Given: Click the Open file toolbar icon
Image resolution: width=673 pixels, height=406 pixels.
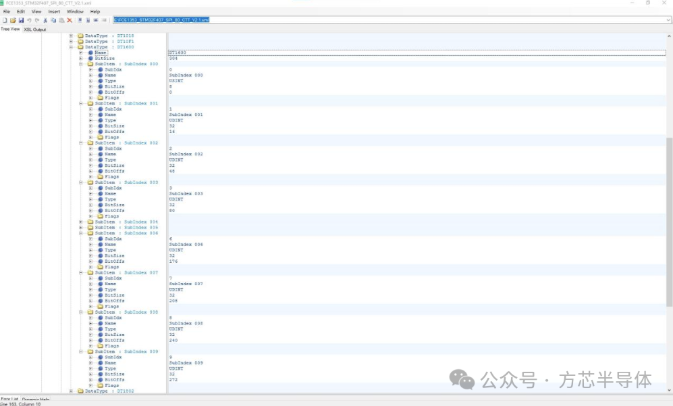Looking at the screenshot, I should coord(13,20).
